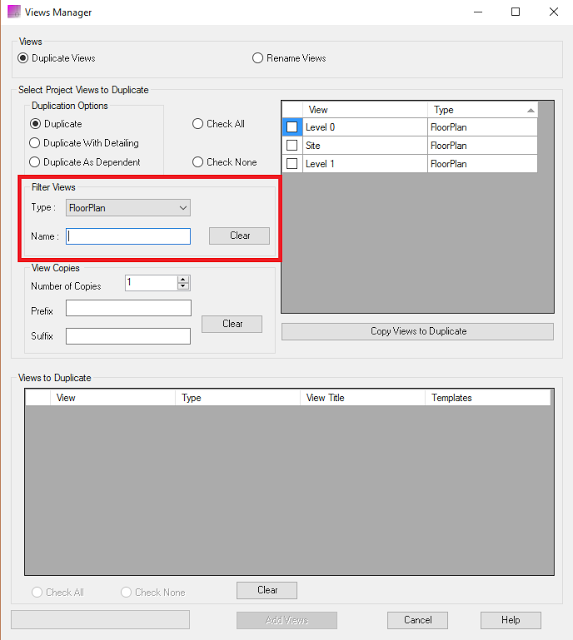Select the Check All radio option
The image size is (573, 640).
coord(198,124)
